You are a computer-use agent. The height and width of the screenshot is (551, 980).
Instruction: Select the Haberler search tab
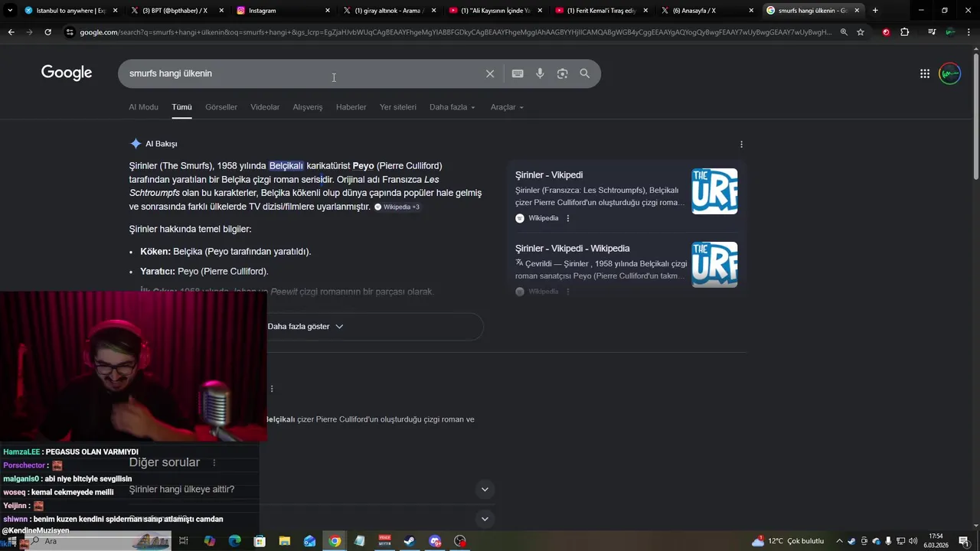(x=351, y=107)
